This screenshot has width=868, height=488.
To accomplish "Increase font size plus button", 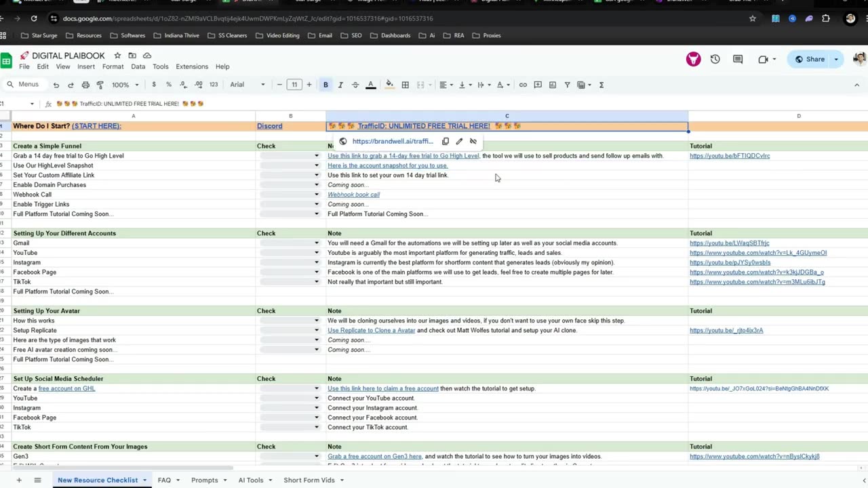I will click(309, 85).
